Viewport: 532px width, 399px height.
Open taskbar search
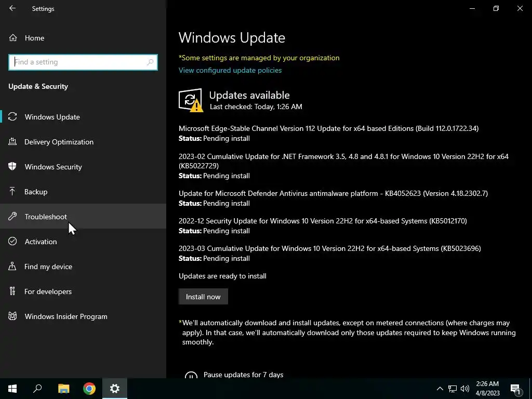click(37, 389)
